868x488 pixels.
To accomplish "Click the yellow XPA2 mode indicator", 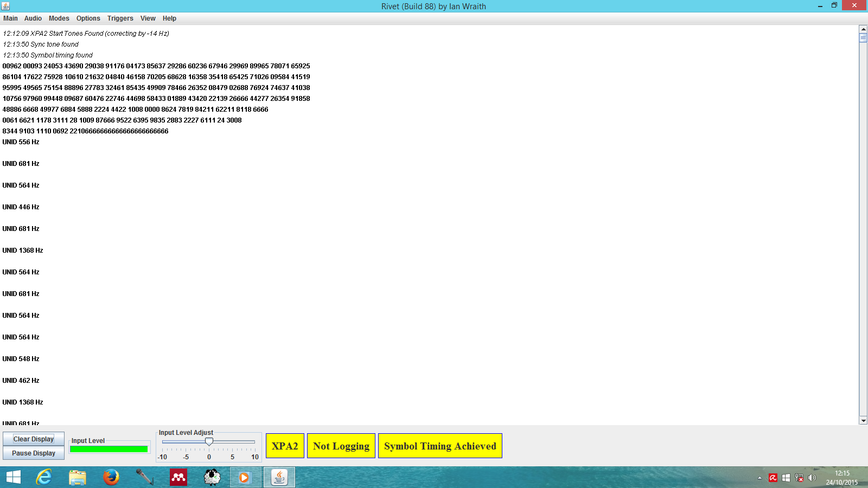I will click(285, 446).
